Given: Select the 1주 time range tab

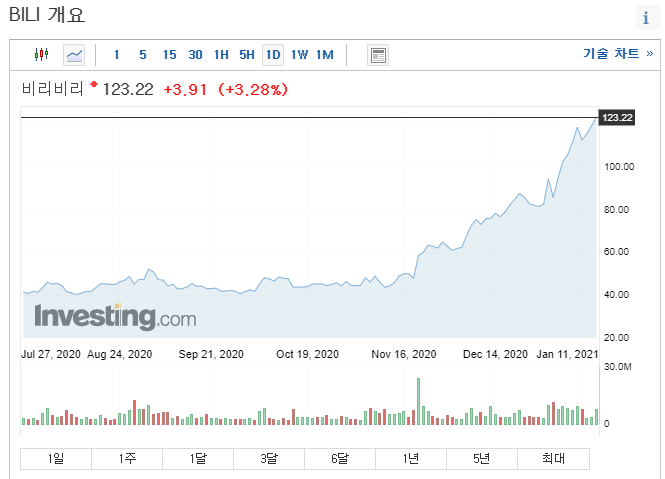Looking at the screenshot, I should click(127, 459).
